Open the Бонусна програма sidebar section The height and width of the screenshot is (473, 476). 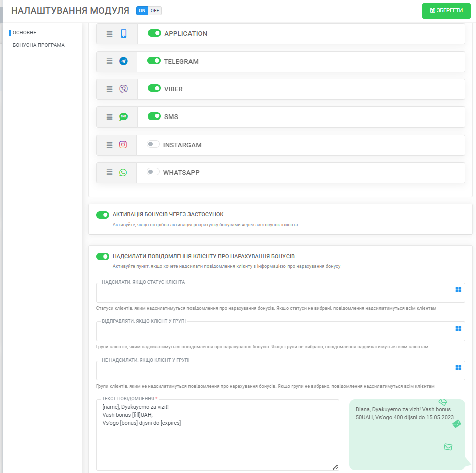[39, 45]
